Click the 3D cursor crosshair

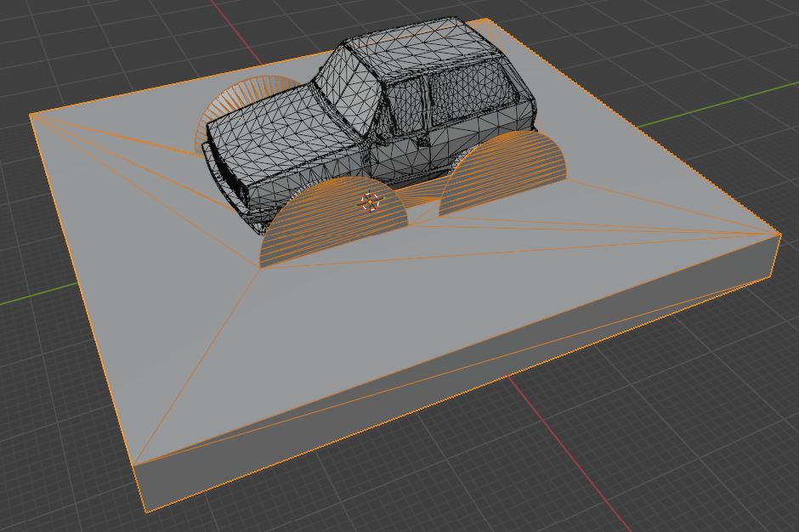370,201
